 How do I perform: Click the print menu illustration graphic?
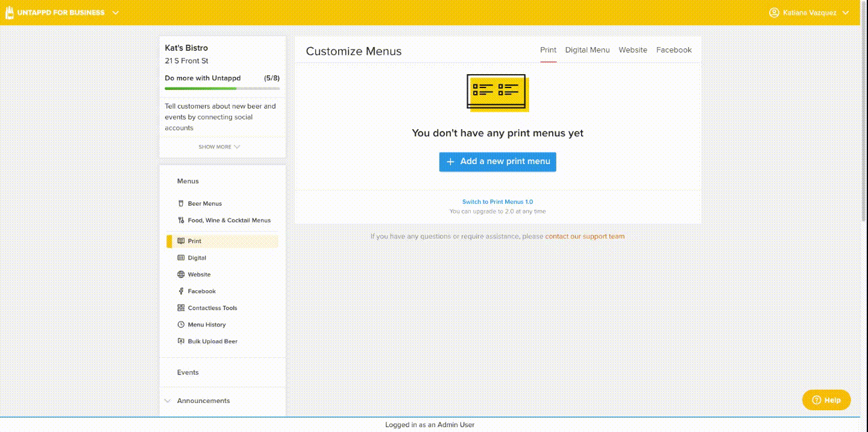(498, 93)
